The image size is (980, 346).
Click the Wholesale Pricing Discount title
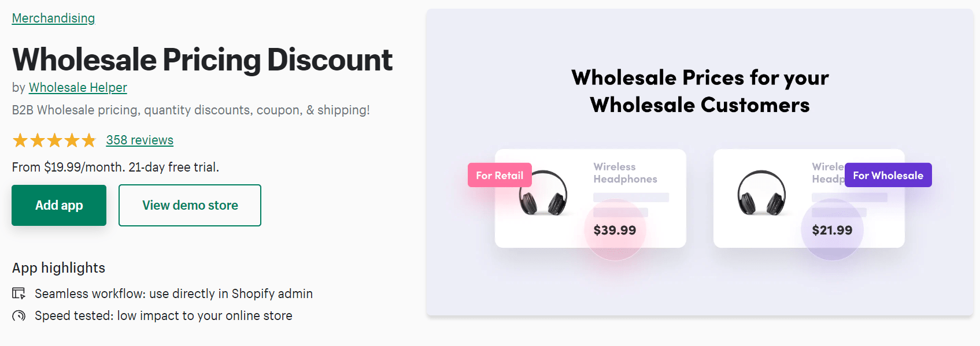[202, 59]
